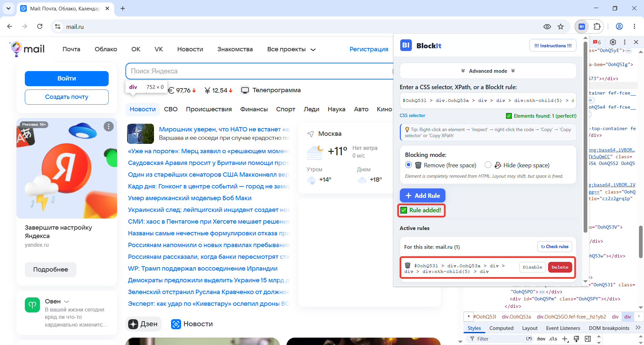Switch to the Computed tab
This screenshot has height=345, width=644.
pyautogui.click(x=501, y=328)
